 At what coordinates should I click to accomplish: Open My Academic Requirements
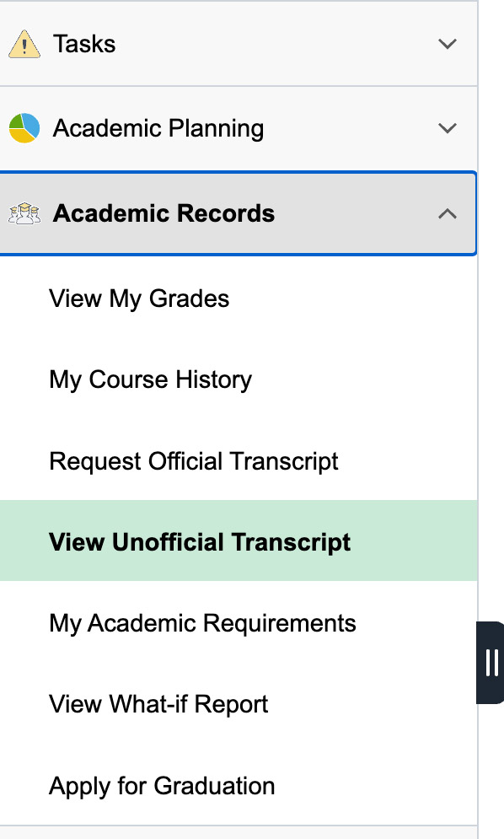[204, 623]
